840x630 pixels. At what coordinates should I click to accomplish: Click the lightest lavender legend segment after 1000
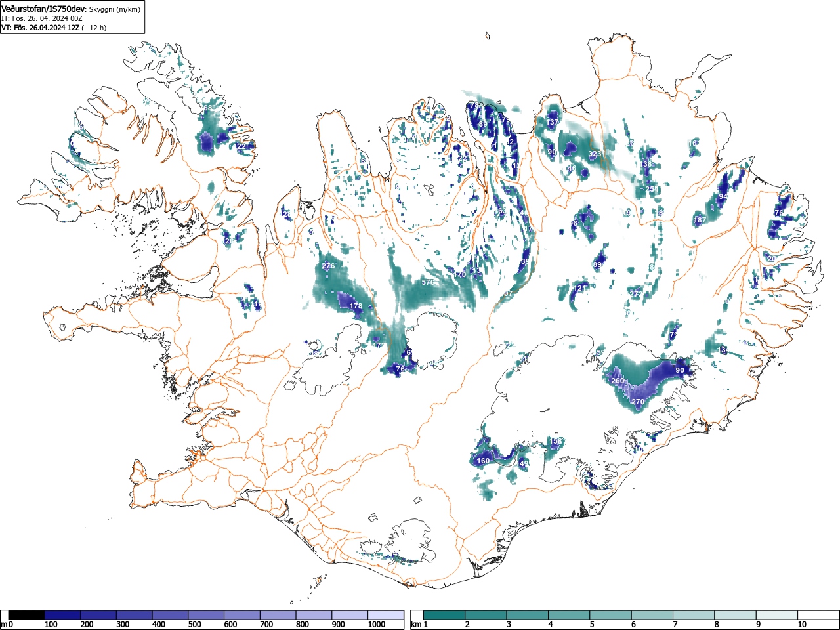click(x=386, y=615)
